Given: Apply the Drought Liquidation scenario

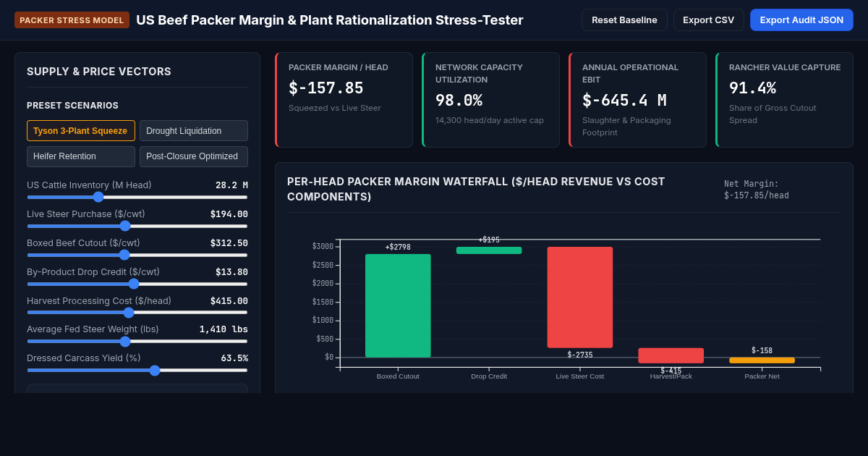Looking at the screenshot, I should tap(194, 131).
